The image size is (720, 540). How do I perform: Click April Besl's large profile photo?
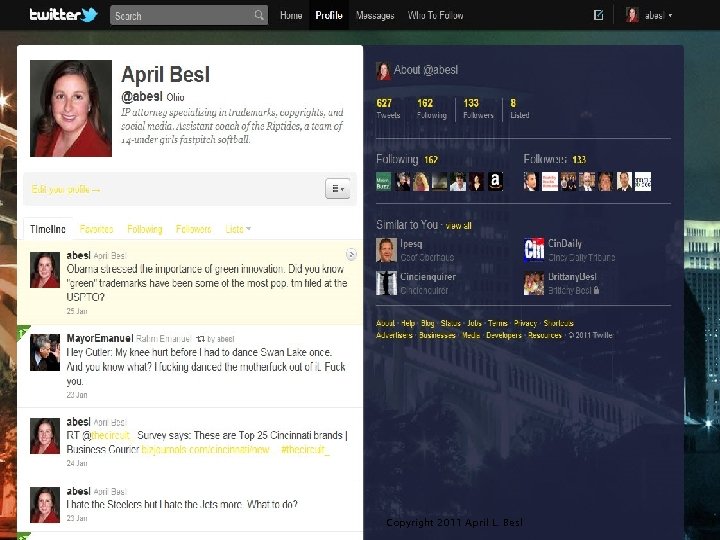(71, 108)
